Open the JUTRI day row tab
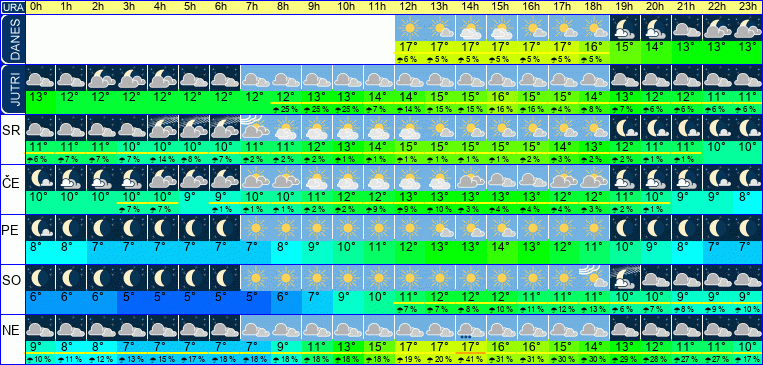The image size is (763, 365). coord(12,89)
